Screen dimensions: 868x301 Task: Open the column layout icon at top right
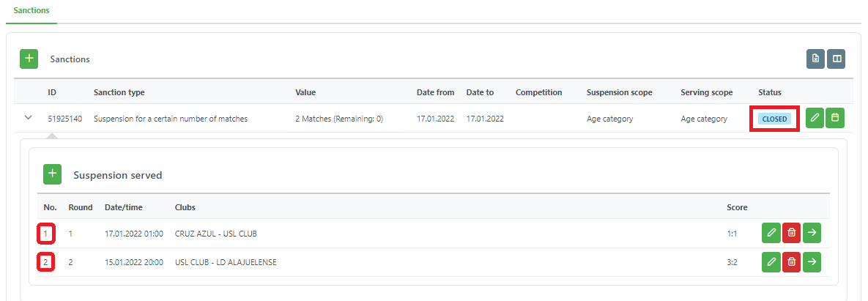pyautogui.click(x=836, y=59)
